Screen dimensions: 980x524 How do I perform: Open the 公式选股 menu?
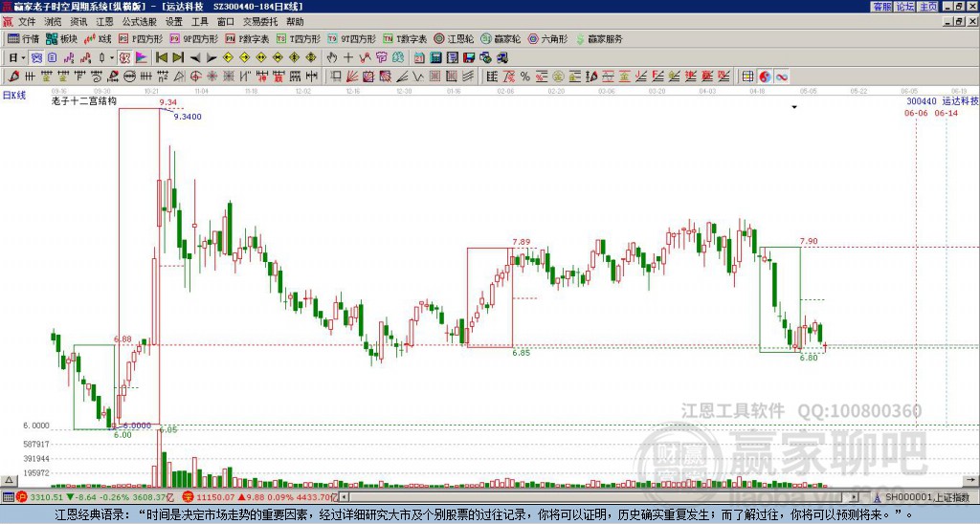(x=140, y=22)
